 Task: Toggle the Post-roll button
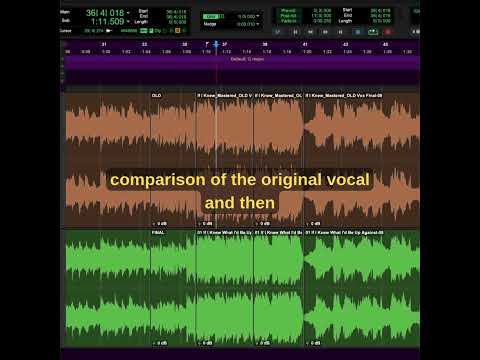[x=288, y=16]
